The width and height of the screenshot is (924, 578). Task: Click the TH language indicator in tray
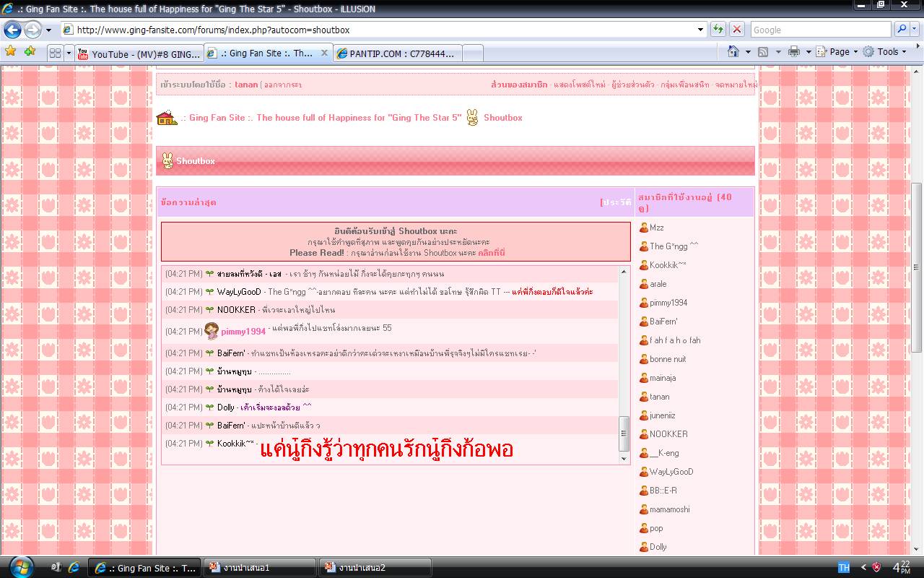(843, 568)
